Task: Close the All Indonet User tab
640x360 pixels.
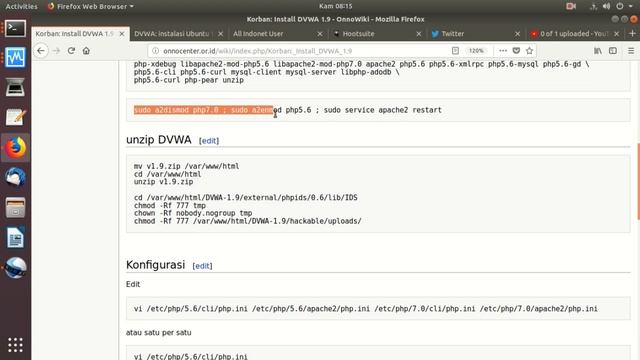Action: point(320,34)
